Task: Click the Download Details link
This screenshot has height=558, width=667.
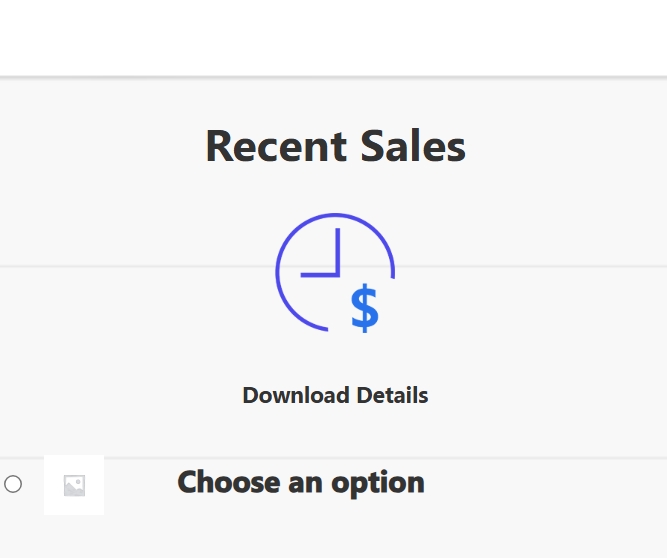Action: pos(335,396)
